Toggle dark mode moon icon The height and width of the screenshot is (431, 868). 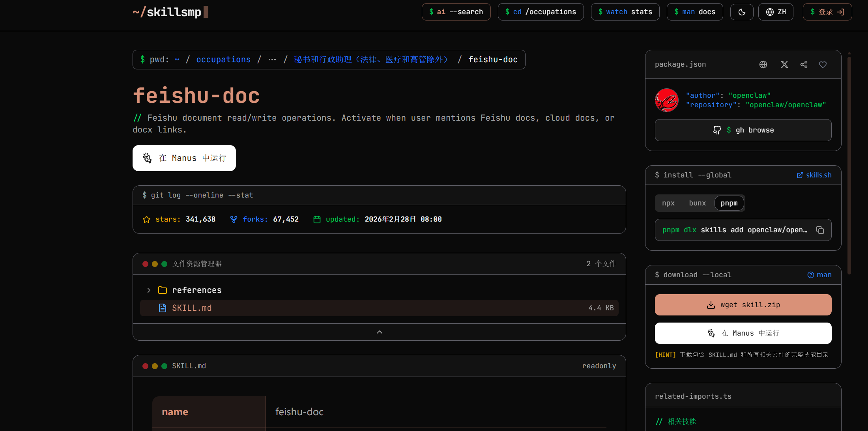(742, 12)
